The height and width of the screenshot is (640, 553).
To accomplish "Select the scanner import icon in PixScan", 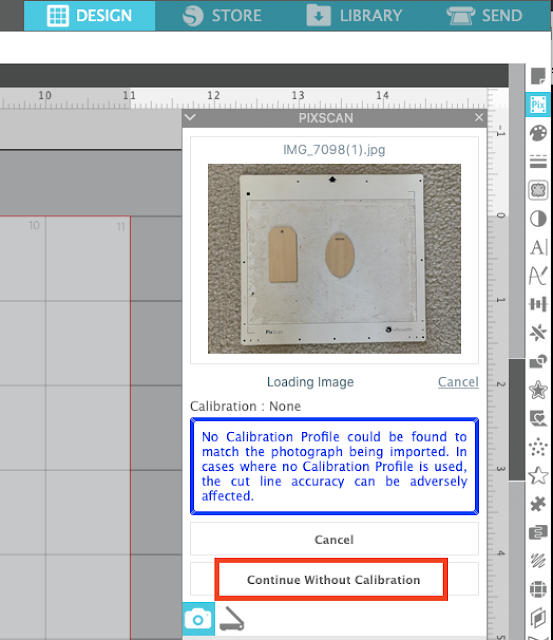I will pos(232,619).
